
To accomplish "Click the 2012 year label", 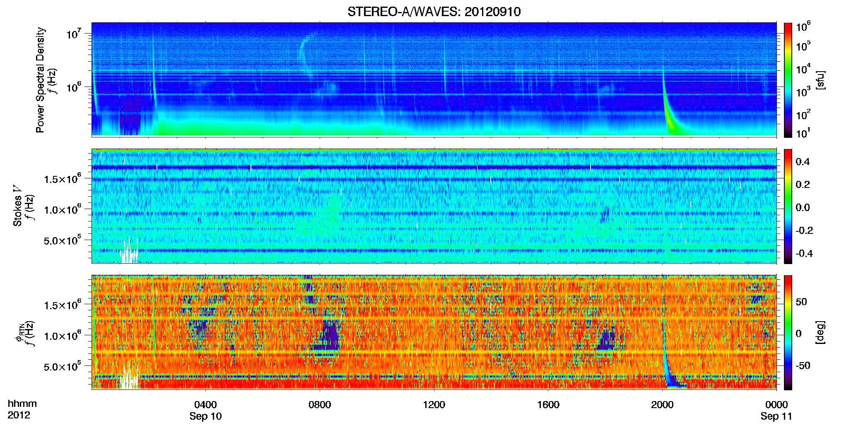I will pyautogui.click(x=19, y=415).
